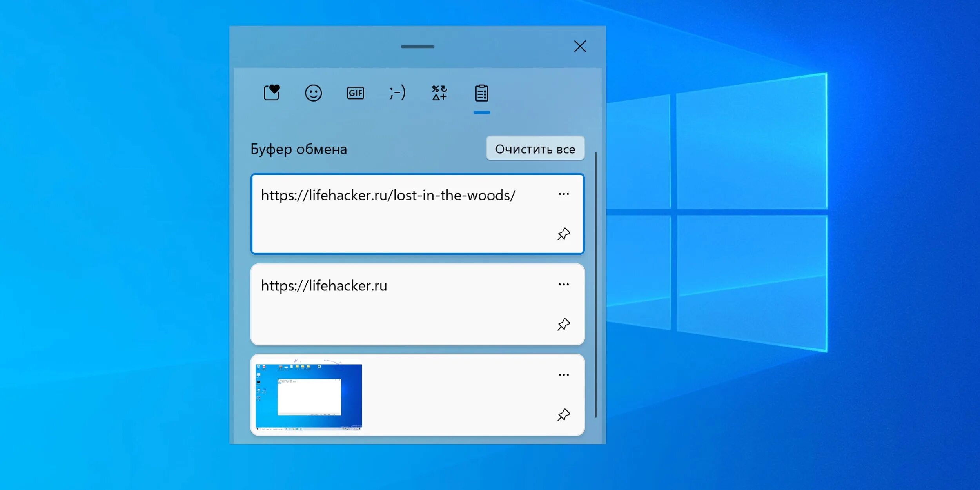Switch to the emoji smiley tab
The image size is (980, 490).
[x=313, y=93]
